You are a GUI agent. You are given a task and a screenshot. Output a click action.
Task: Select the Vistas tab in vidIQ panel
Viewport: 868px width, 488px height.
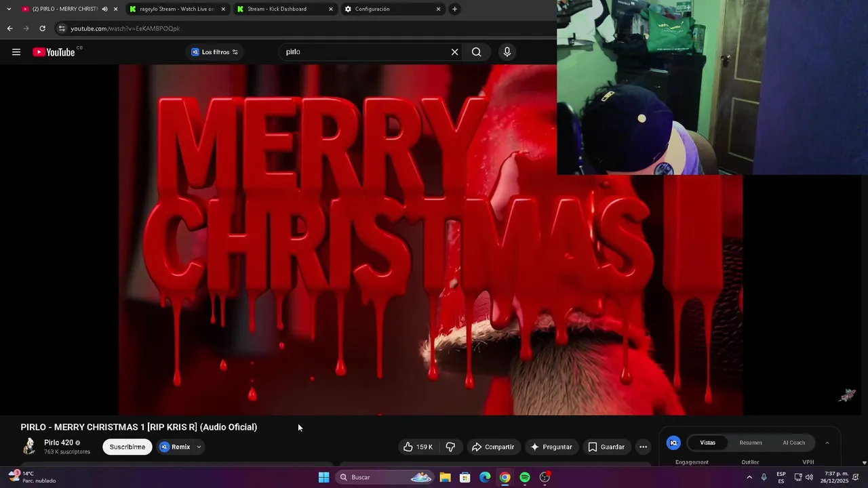coord(707,443)
